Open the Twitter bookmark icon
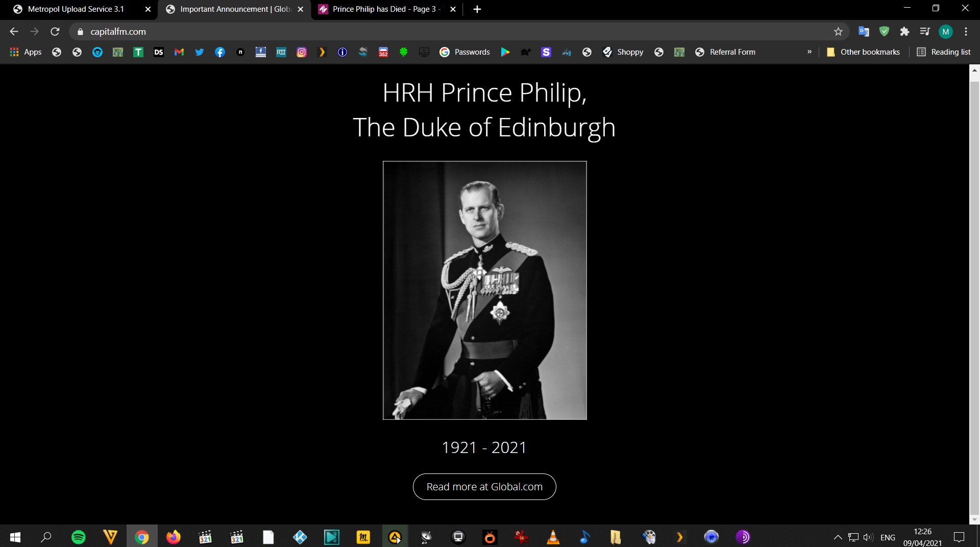980x547 pixels. tap(200, 52)
